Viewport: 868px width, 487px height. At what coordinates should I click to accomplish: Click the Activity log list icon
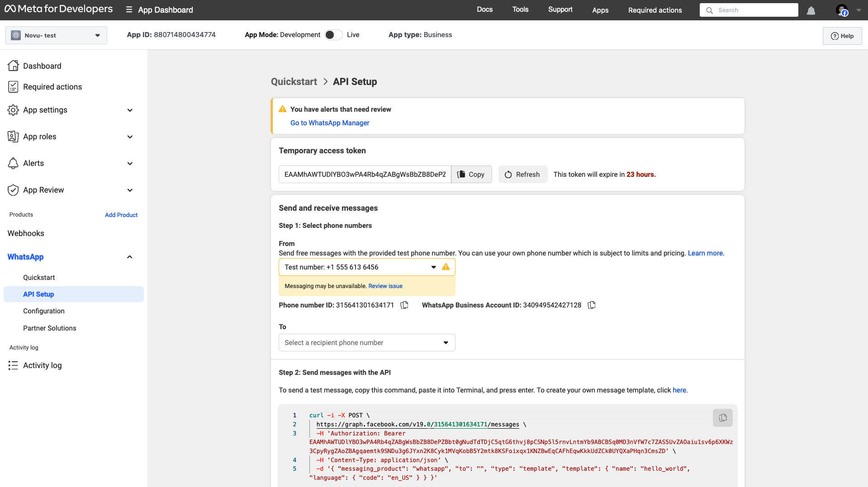click(x=13, y=365)
